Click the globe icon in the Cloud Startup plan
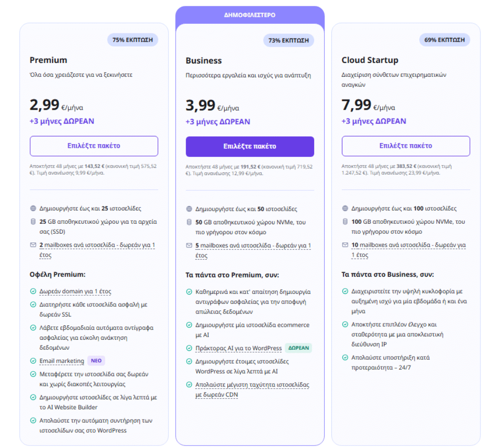 [345, 208]
